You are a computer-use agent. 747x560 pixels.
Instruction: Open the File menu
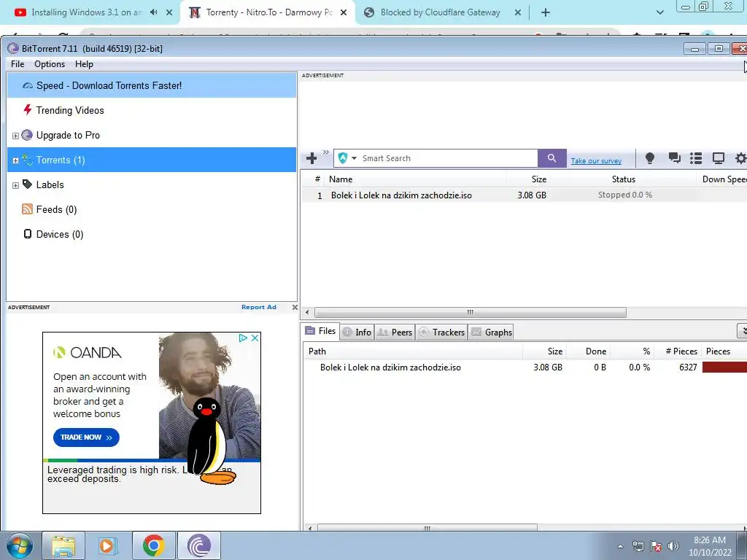point(18,64)
